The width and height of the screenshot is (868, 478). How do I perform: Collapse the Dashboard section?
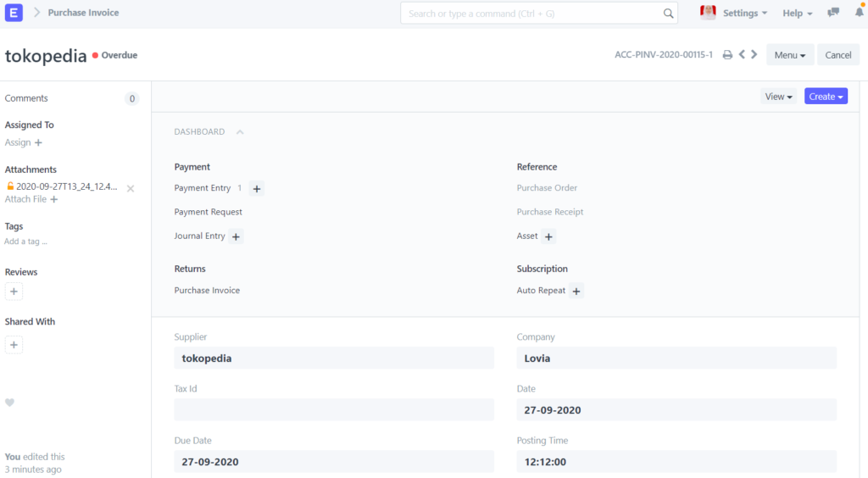pyautogui.click(x=240, y=131)
